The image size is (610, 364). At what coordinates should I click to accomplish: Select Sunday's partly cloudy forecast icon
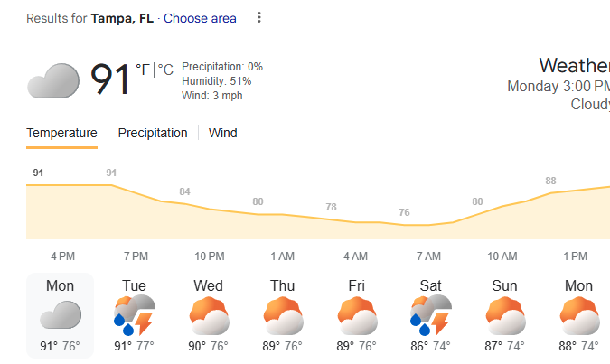504,315
